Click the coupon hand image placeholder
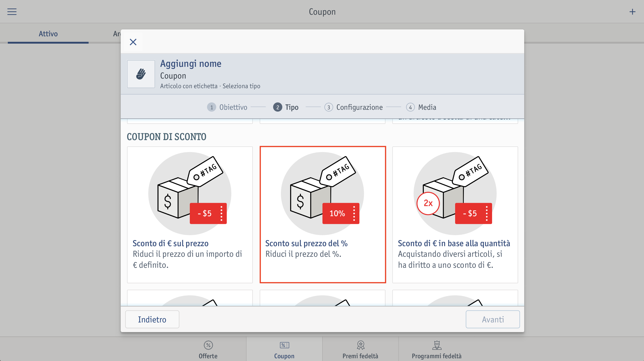644x361 pixels. pos(141,74)
